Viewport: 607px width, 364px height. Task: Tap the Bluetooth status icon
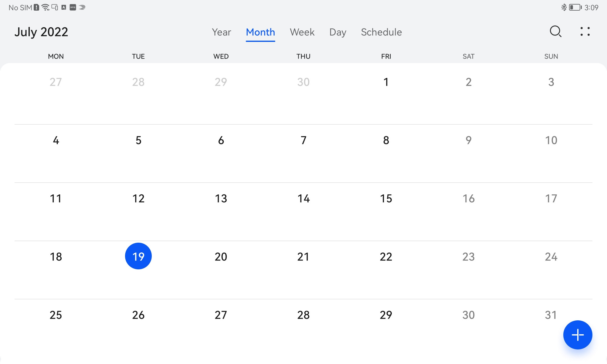564,7
